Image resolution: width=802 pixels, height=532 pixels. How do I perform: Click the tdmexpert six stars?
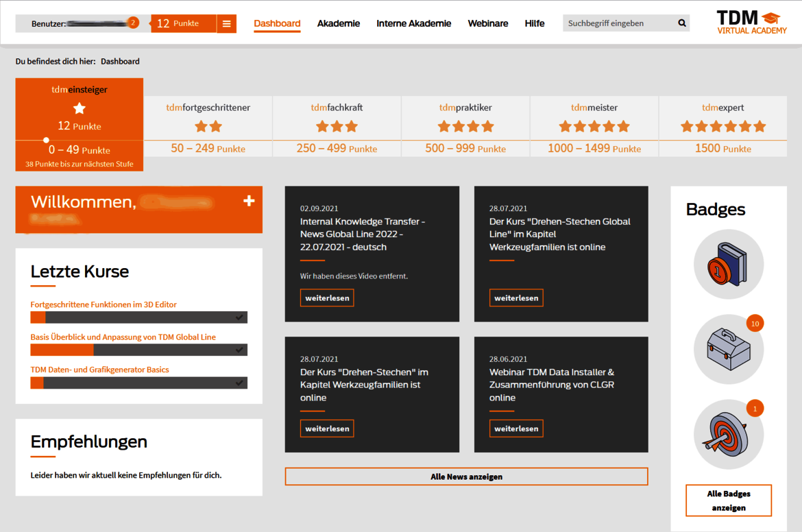click(x=722, y=126)
